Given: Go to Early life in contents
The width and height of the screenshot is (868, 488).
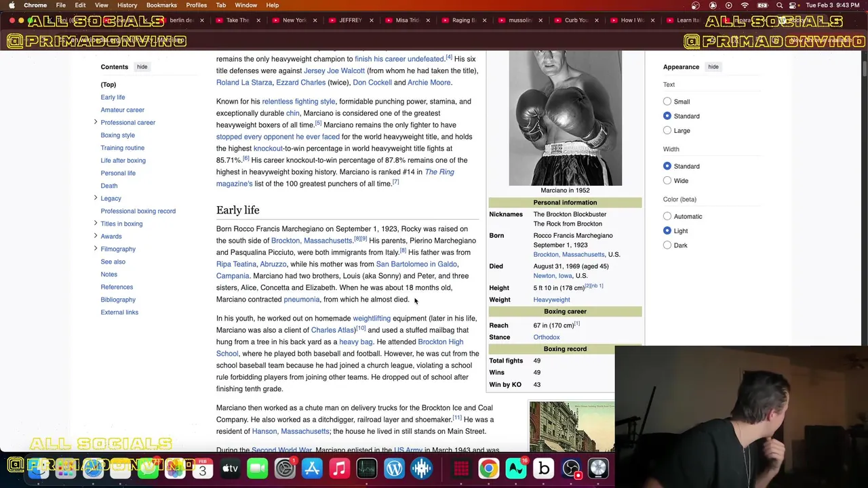Looking at the screenshot, I should tap(113, 97).
